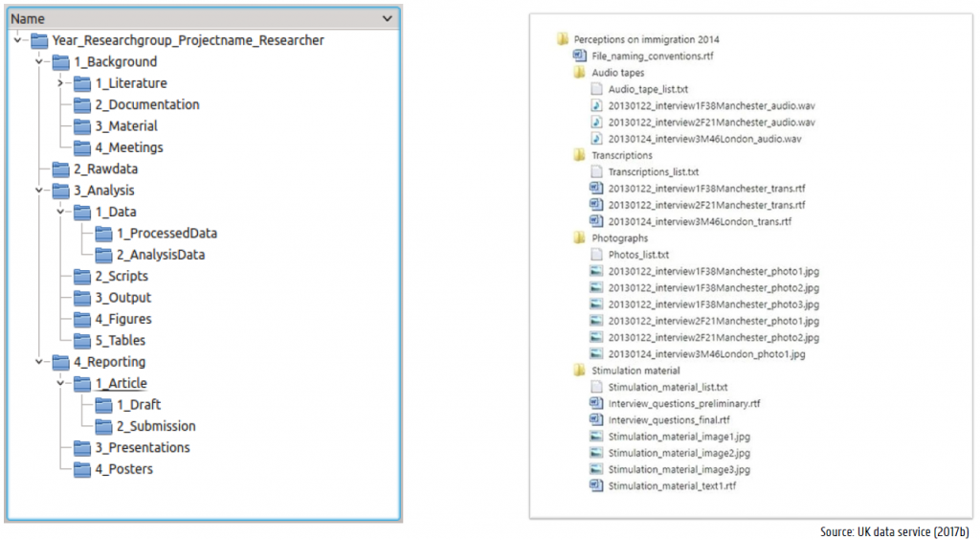Click the 2_Scripts folder icon
Viewport: 980px width, 540px height.
[82, 277]
